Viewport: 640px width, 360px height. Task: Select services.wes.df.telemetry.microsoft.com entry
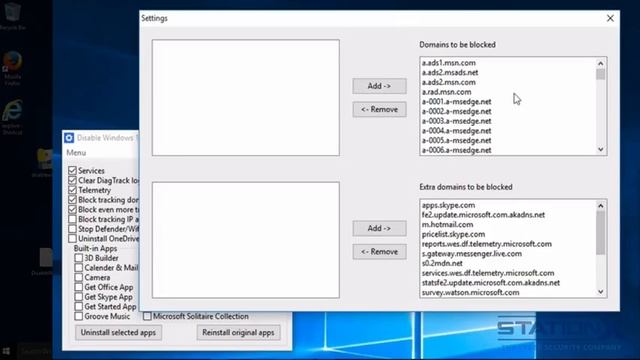coord(488,273)
